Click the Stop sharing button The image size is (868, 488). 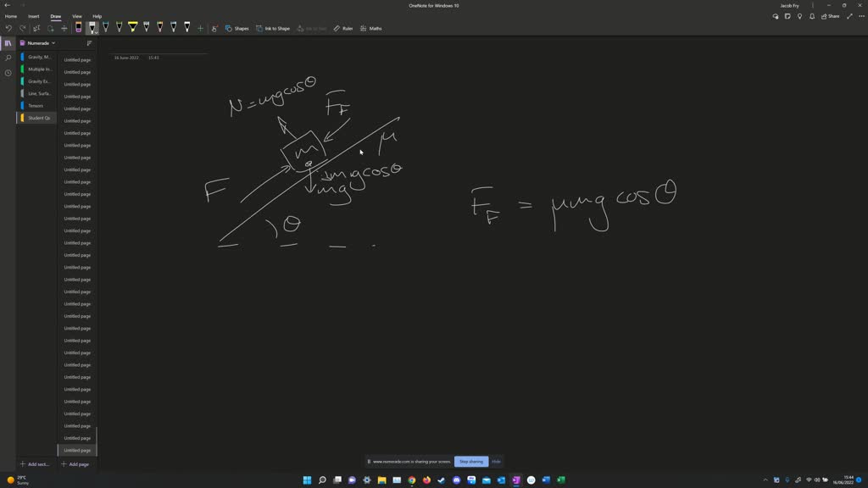pos(470,462)
